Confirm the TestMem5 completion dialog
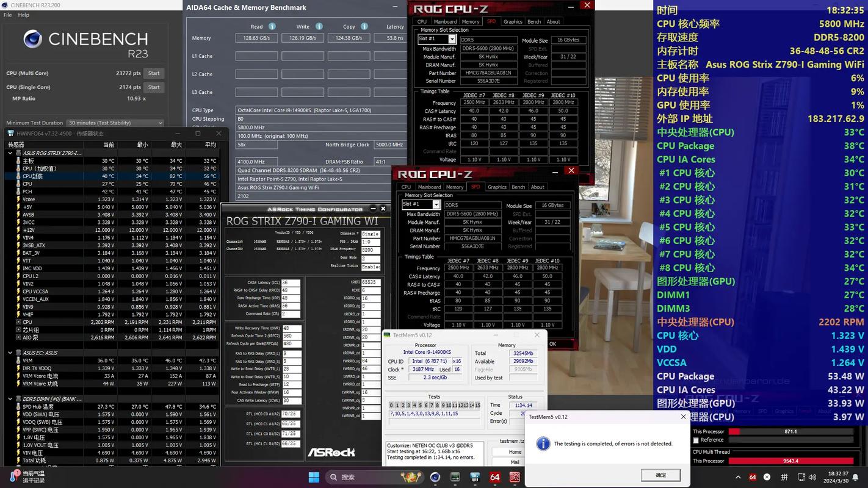Image resolution: width=868 pixels, height=488 pixels. pyautogui.click(x=660, y=475)
